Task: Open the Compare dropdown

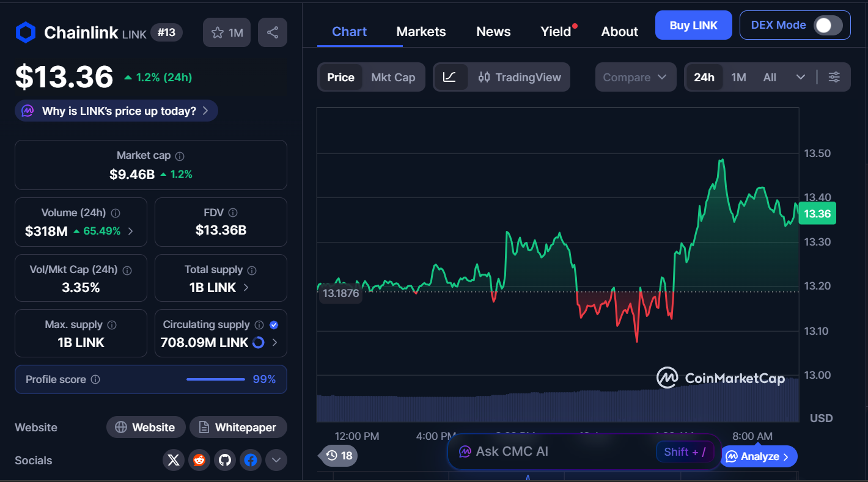Action: pyautogui.click(x=635, y=77)
